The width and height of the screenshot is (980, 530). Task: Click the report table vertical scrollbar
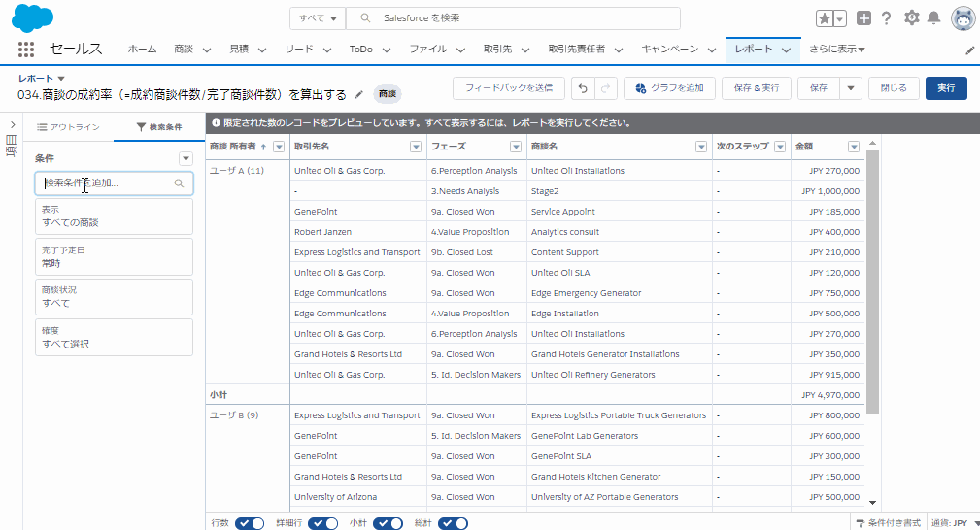point(872,282)
